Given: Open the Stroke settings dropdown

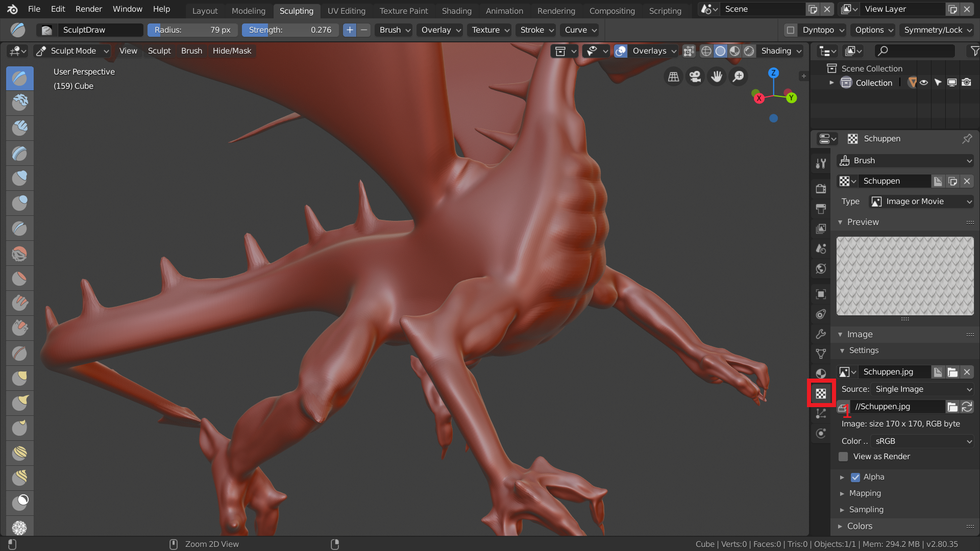Looking at the screenshot, I should pyautogui.click(x=536, y=30).
